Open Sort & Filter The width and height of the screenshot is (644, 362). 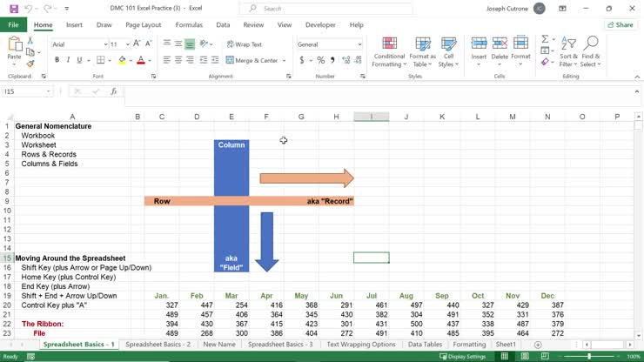(568, 51)
